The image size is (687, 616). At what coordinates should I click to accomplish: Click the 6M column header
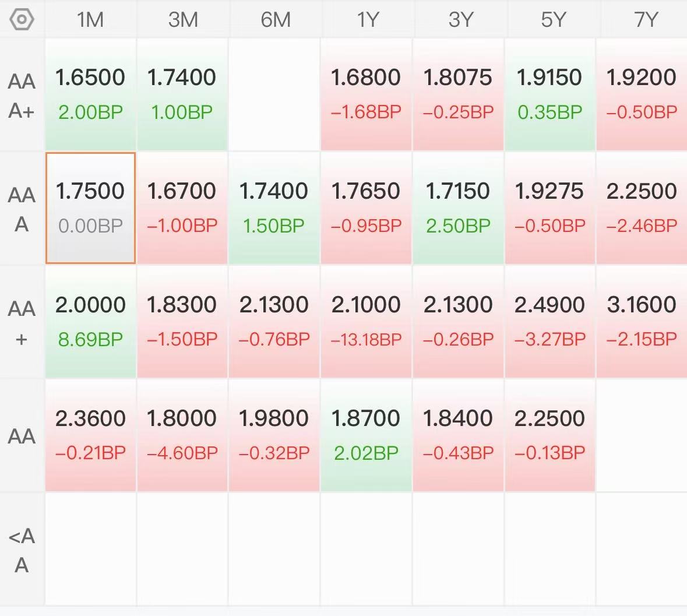(x=274, y=19)
